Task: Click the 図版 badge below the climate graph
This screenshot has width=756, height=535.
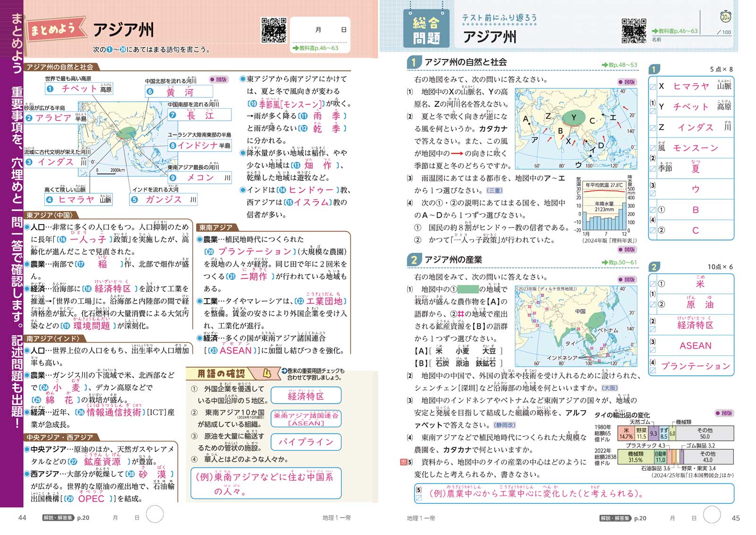Action: [627, 249]
